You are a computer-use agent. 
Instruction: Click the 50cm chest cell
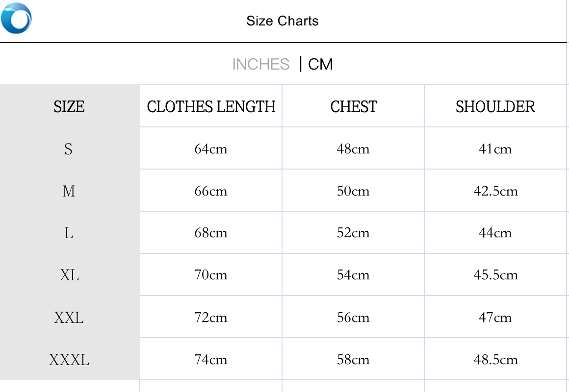pyautogui.click(x=353, y=191)
